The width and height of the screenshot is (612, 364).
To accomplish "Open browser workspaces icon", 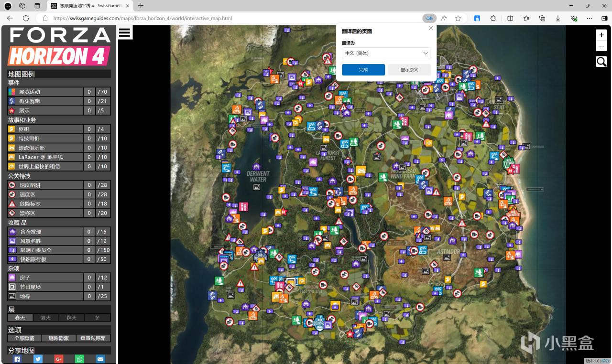I will (22, 6).
